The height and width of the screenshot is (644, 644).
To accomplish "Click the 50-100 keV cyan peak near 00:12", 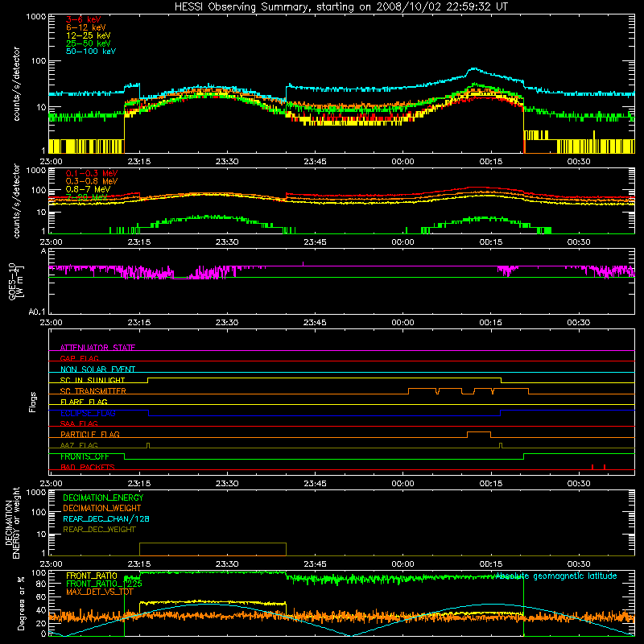I will (x=474, y=69).
